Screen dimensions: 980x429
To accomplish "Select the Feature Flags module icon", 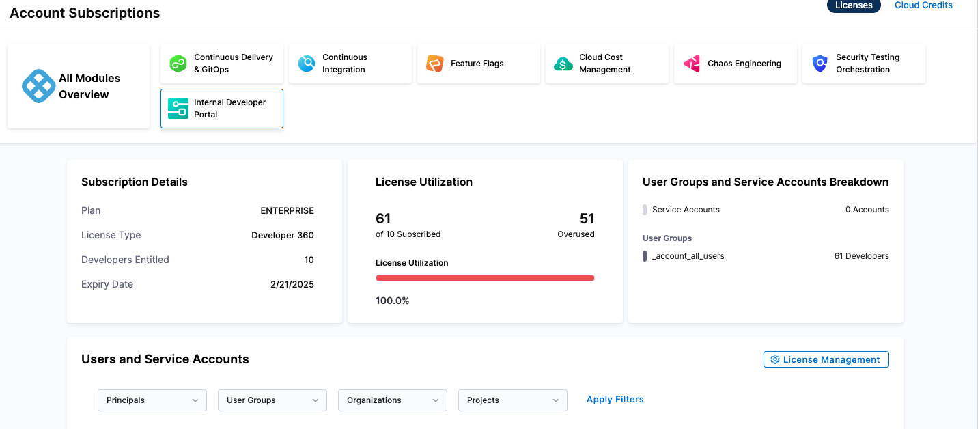I will point(435,64).
